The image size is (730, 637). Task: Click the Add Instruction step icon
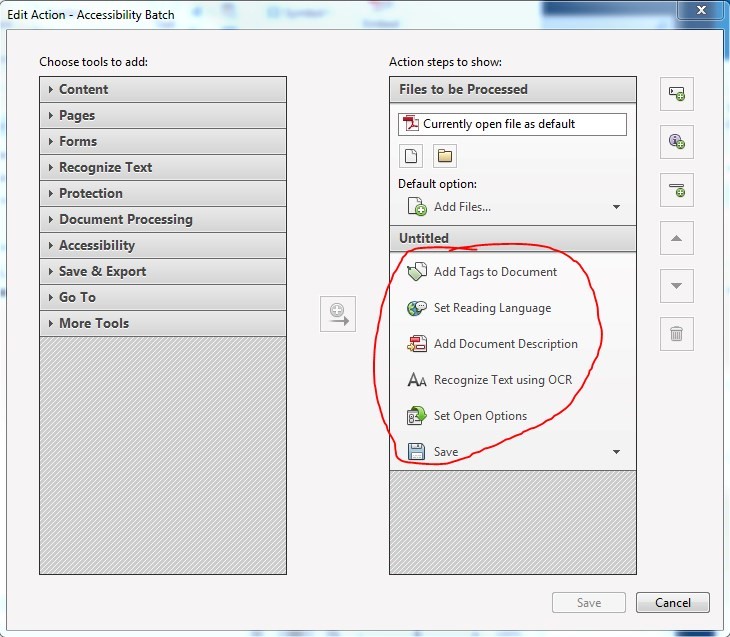click(x=677, y=142)
